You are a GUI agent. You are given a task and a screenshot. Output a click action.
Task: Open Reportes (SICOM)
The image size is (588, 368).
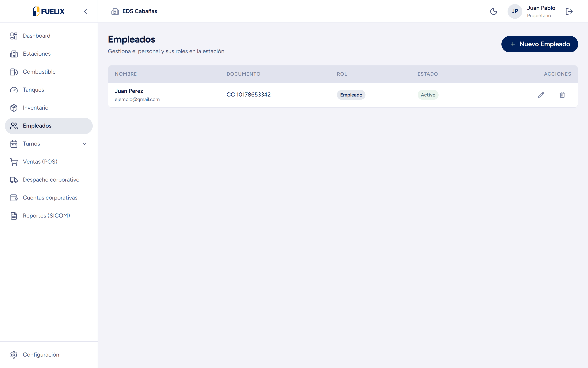tap(49, 216)
